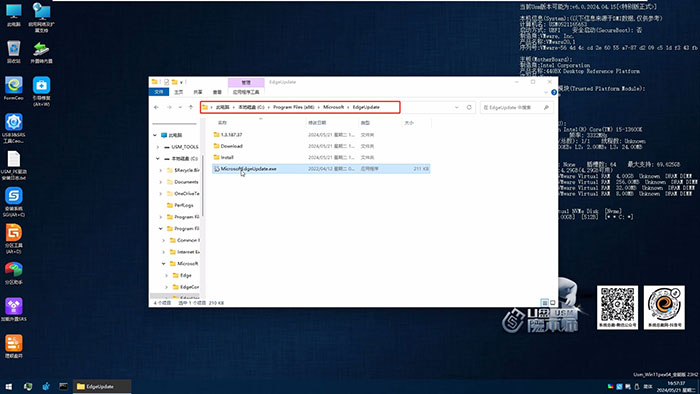Go back in Explorer history
700x394 pixels.
156,107
